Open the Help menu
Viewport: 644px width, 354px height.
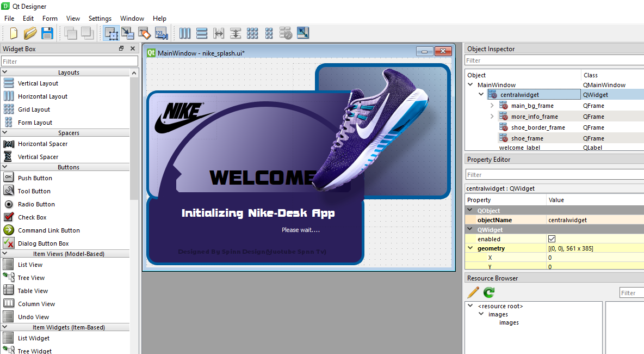click(x=159, y=19)
